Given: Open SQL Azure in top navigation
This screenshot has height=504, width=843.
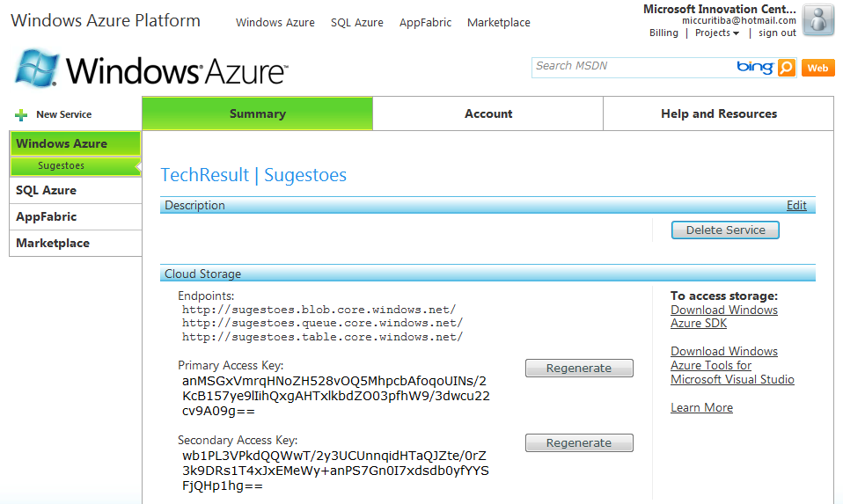Looking at the screenshot, I should [x=357, y=23].
